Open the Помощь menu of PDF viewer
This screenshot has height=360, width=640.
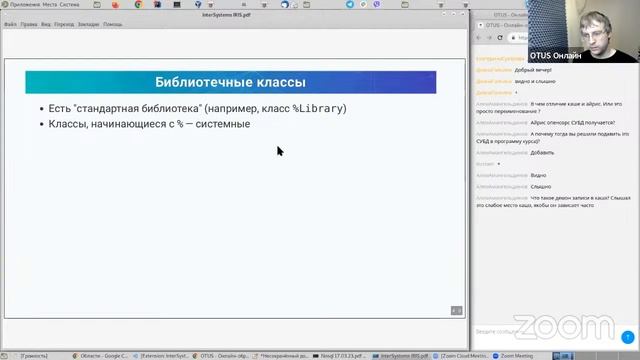[x=113, y=24]
